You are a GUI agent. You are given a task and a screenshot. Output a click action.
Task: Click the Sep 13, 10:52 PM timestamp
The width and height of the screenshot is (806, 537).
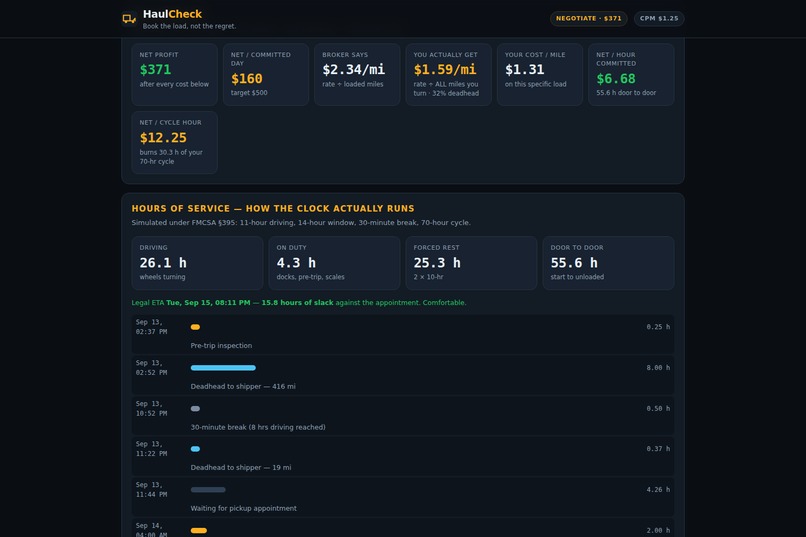point(151,409)
